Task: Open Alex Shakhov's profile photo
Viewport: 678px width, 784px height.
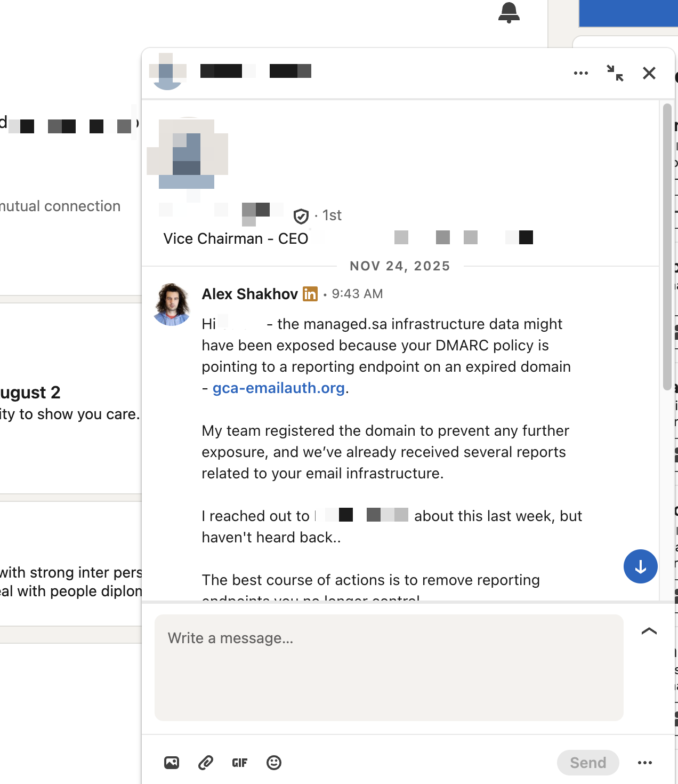Action: [172, 305]
